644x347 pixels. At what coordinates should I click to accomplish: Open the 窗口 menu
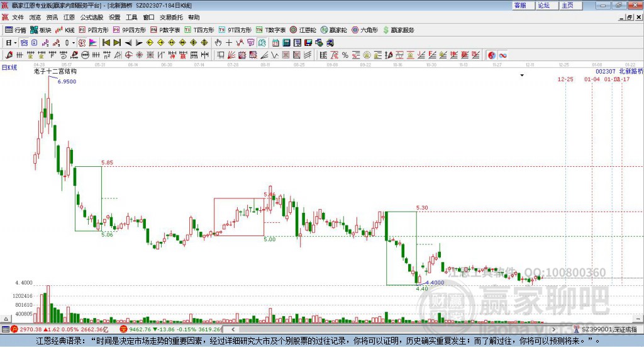point(148,17)
